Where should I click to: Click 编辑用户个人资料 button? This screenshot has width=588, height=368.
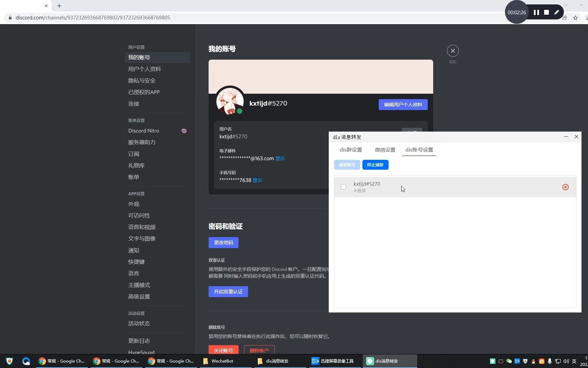[403, 105]
